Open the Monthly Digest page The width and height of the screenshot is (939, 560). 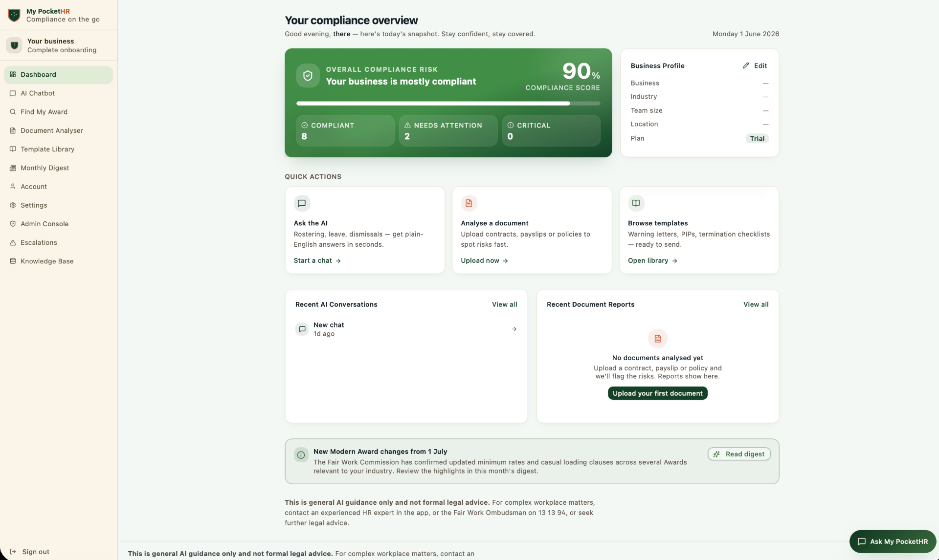coord(59,168)
